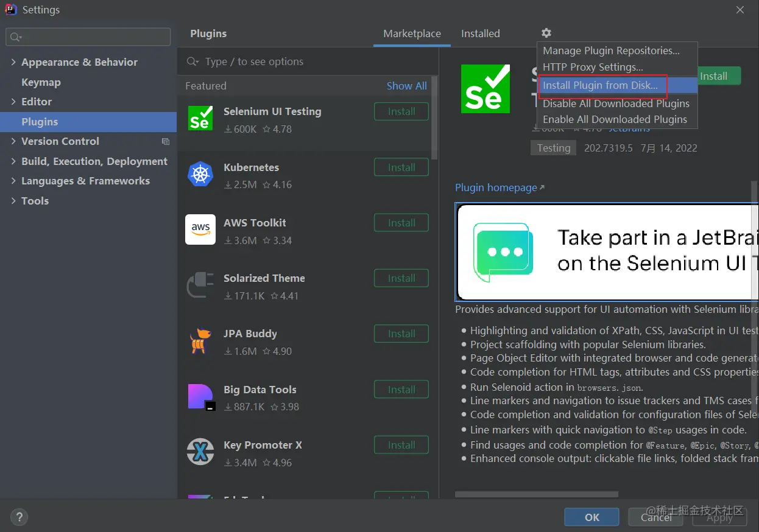Select the Key Promoter X name text
Viewport: 759px width, 532px height.
click(x=263, y=445)
